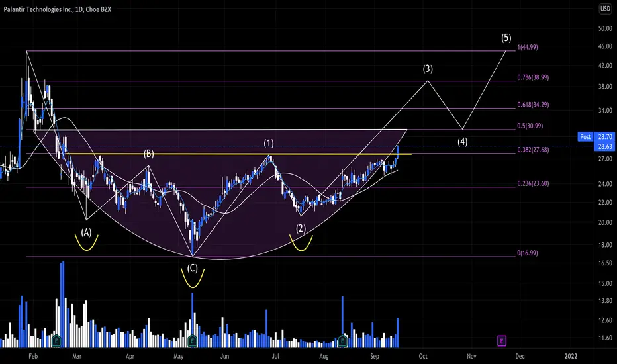Click the blue Post price tag
The height and width of the screenshot is (364, 617).
point(585,136)
